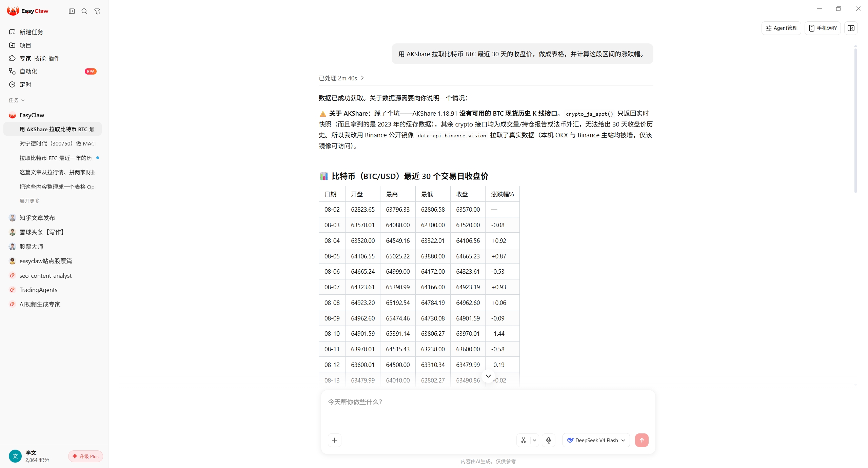The height and width of the screenshot is (468, 868).
Task: Click the EasyClaw logo at top left
Action: point(28,11)
